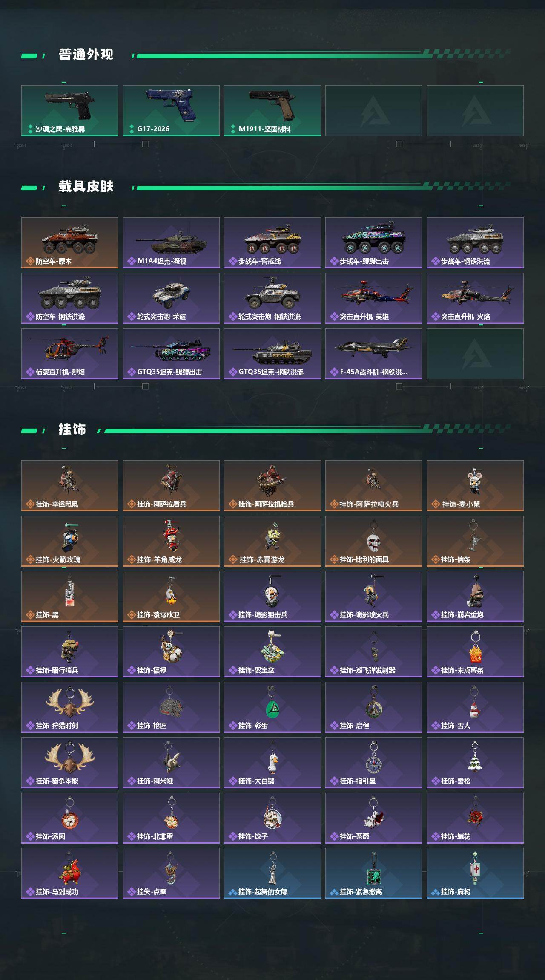Viewport: 545px width, 980px height.
Task: Open the G17-2026 pistol skin card
Action: 171,111
